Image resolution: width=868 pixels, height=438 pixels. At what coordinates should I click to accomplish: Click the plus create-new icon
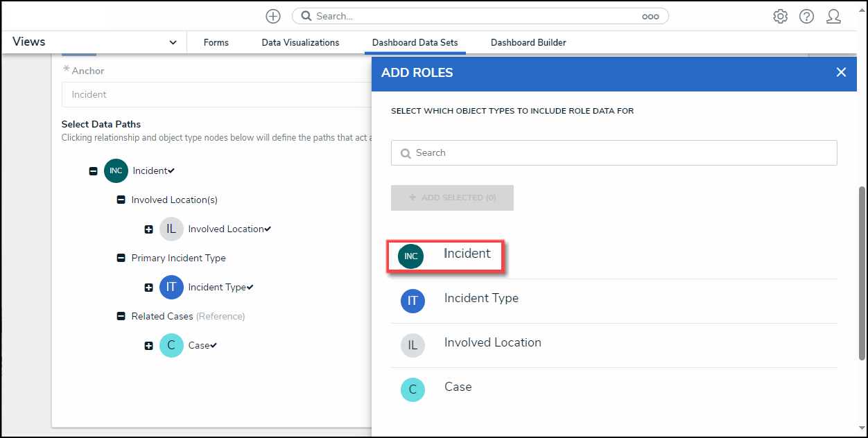273,17
